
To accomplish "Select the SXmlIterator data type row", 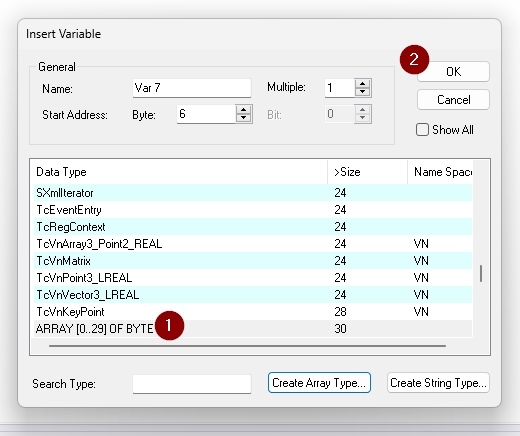I will tap(253, 193).
